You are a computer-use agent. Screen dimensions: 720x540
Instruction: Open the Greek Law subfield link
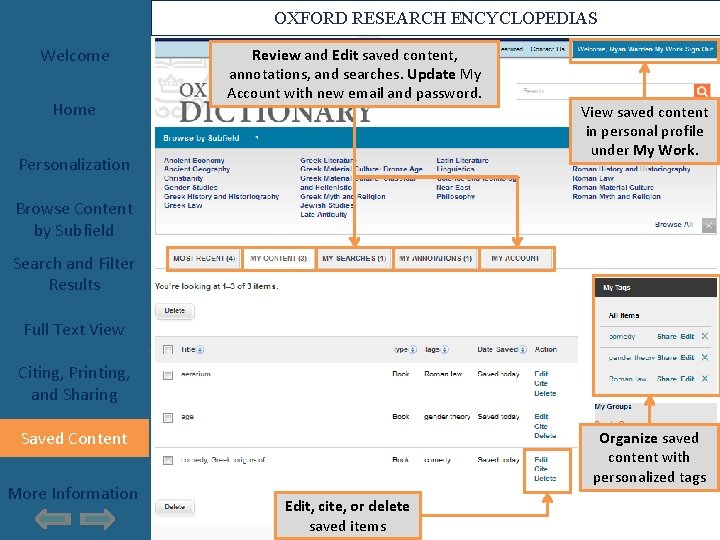pyautogui.click(x=183, y=205)
